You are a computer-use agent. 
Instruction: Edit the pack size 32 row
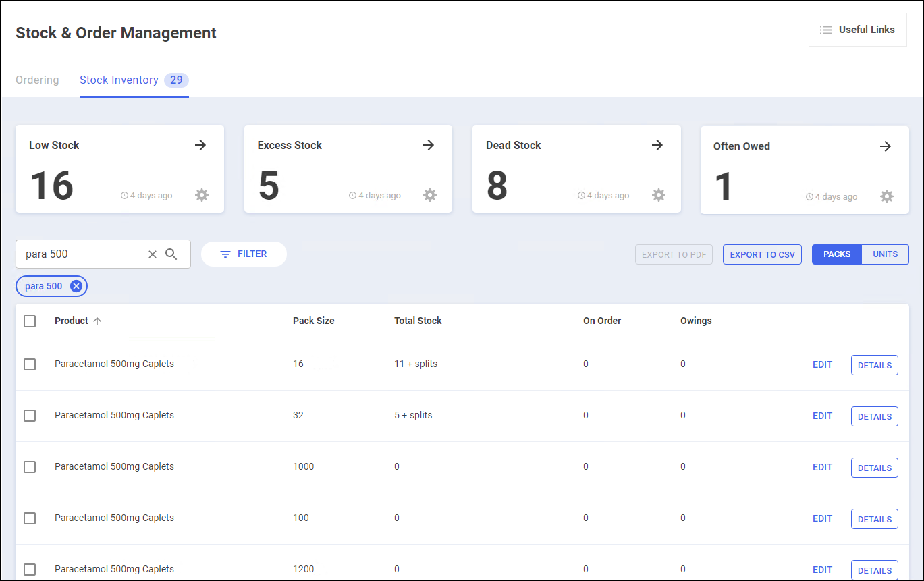point(822,416)
